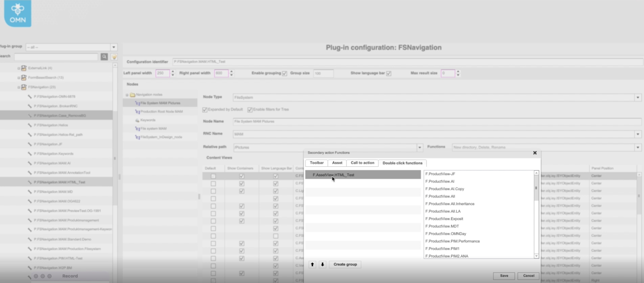Toggle Enable filters for Tree checkbox
This screenshot has height=283, width=644.
coord(250,109)
